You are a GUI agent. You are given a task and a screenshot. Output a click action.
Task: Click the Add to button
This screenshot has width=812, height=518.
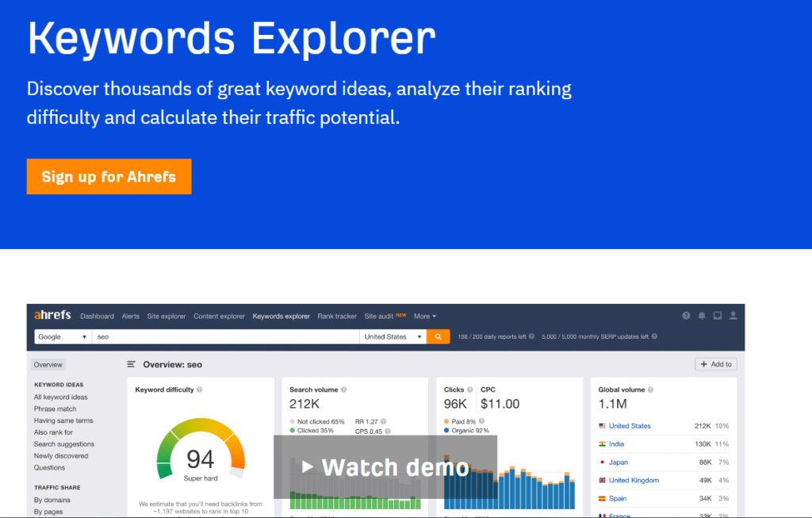pyautogui.click(x=716, y=364)
